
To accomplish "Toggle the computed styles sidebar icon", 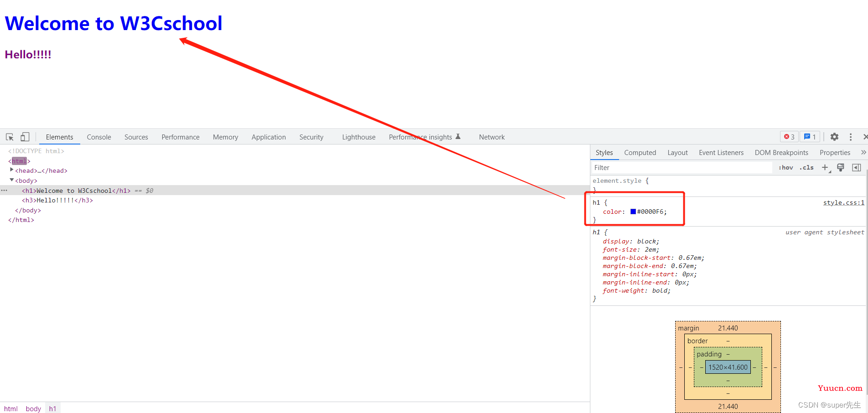I will [857, 167].
